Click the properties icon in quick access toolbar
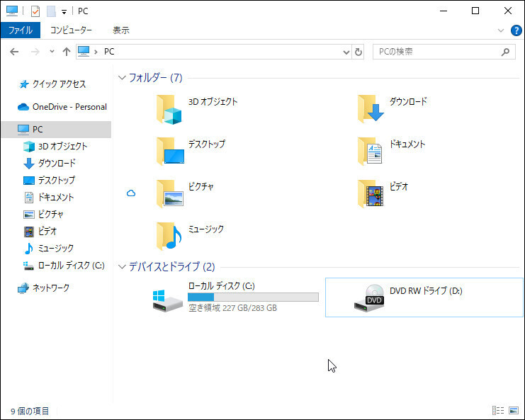525x420 pixels. click(35, 11)
